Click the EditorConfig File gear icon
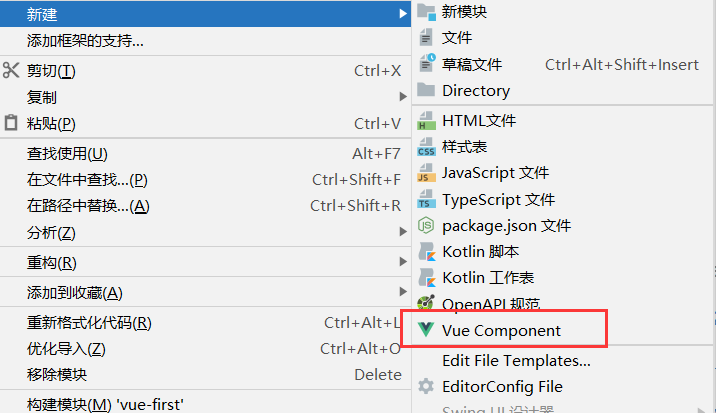Image resolution: width=716 pixels, height=413 pixels. click(x=426, y=387)
